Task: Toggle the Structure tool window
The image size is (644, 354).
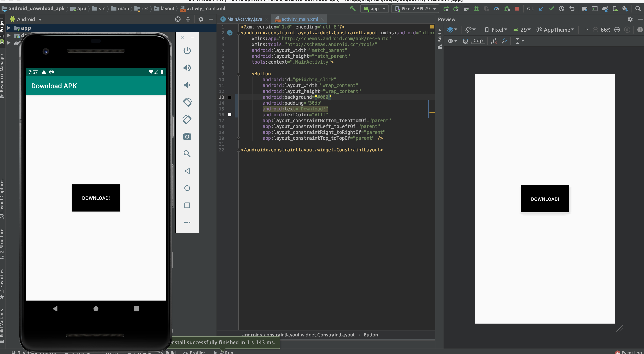Action: 2,244
